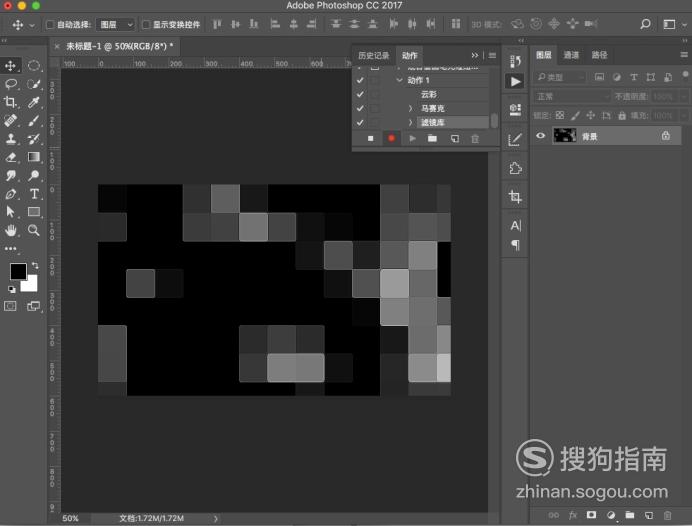Switch to the 路径 tab
Image resolution: width=692 pixels, height=526 pixels.
pos(599,55)
